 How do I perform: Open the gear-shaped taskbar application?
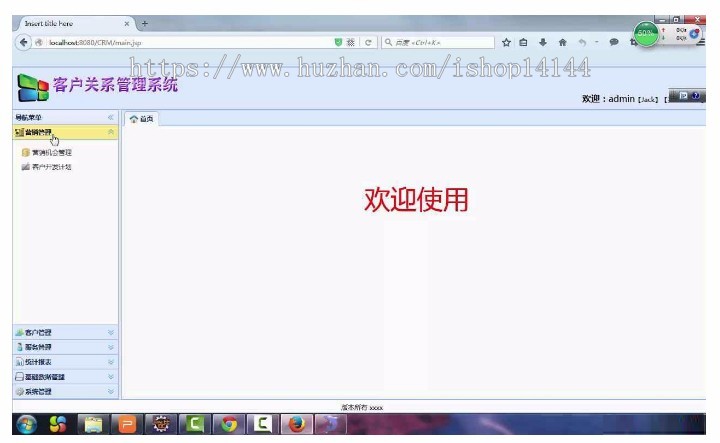pyautogui.click(x=161, y=424)
